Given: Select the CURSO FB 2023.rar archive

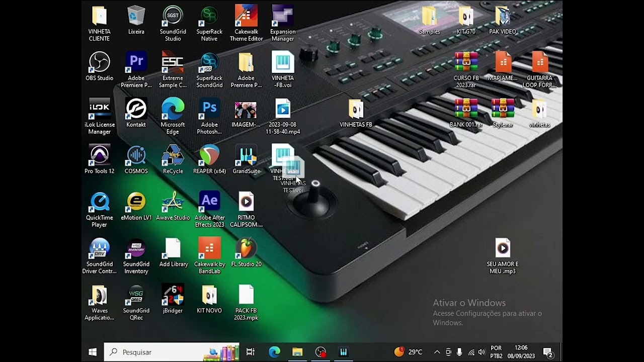Looking at the screenshot, I should coord(466,70).
